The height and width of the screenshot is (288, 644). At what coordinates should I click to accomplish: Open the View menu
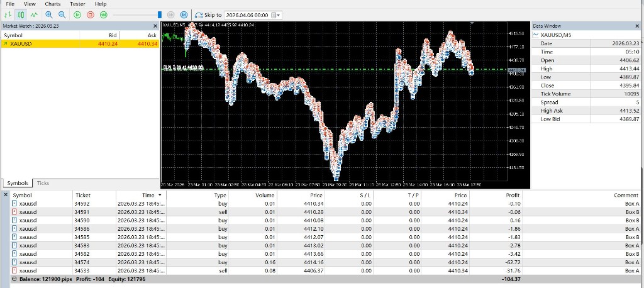click(x=30, y=4)
